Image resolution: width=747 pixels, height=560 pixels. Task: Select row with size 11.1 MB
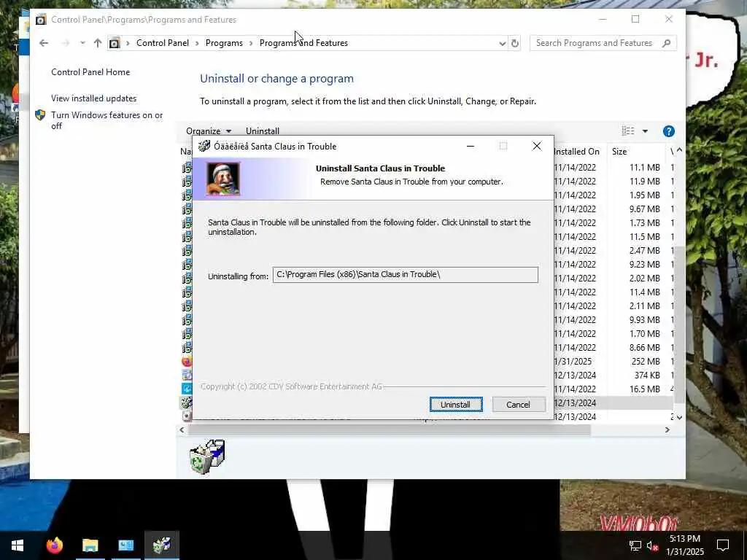[x=427, y=167]
